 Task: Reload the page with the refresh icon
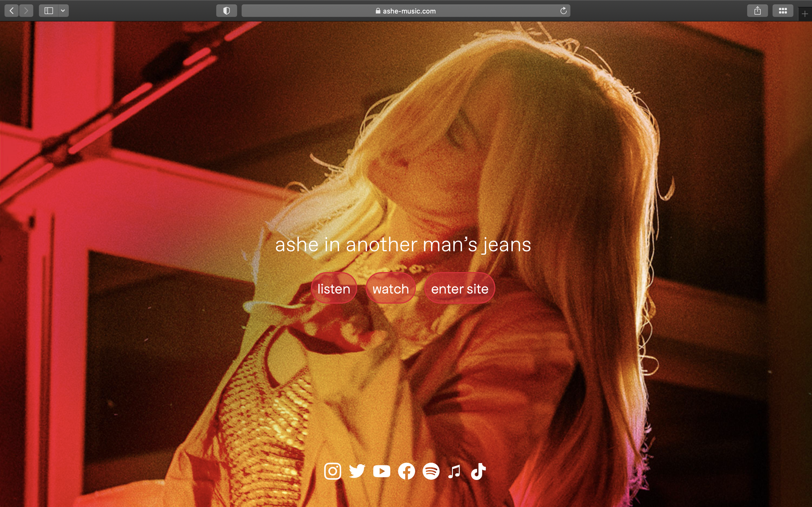point(563,11)
